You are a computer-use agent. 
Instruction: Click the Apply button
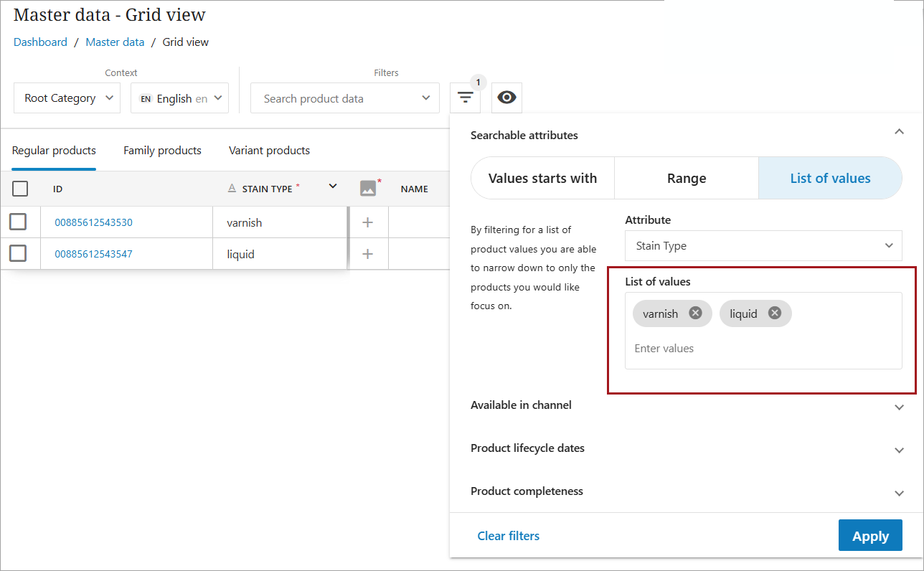[869, 536]
